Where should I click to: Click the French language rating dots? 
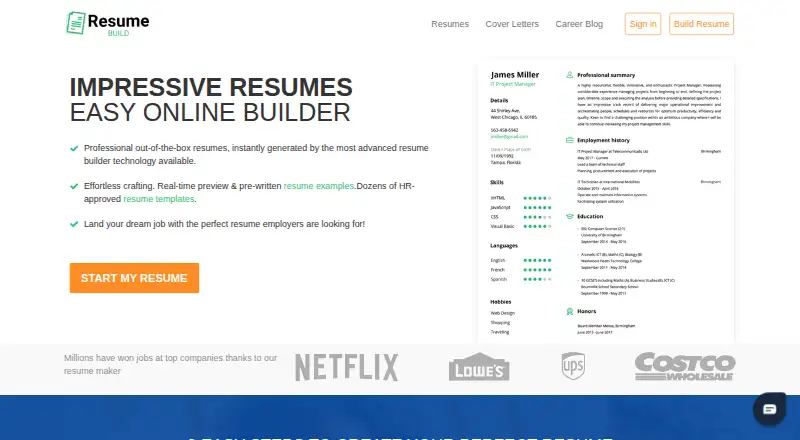[x=537, y=270]
